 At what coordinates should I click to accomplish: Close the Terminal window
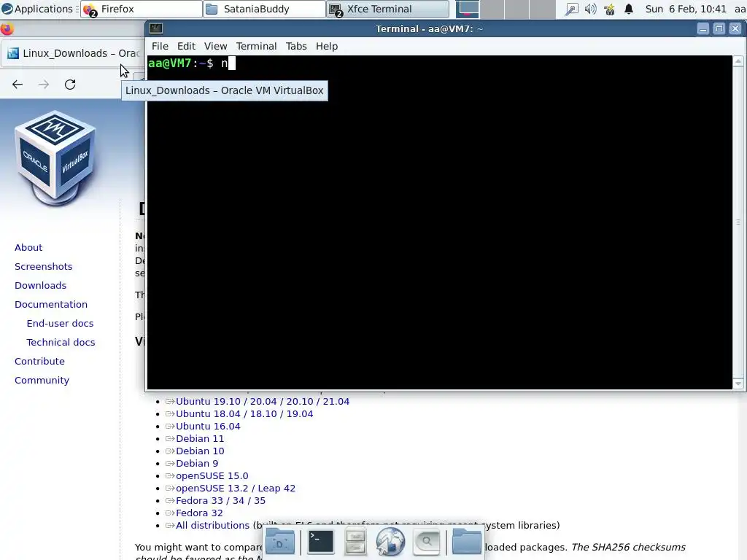click(x=735, y=28)
